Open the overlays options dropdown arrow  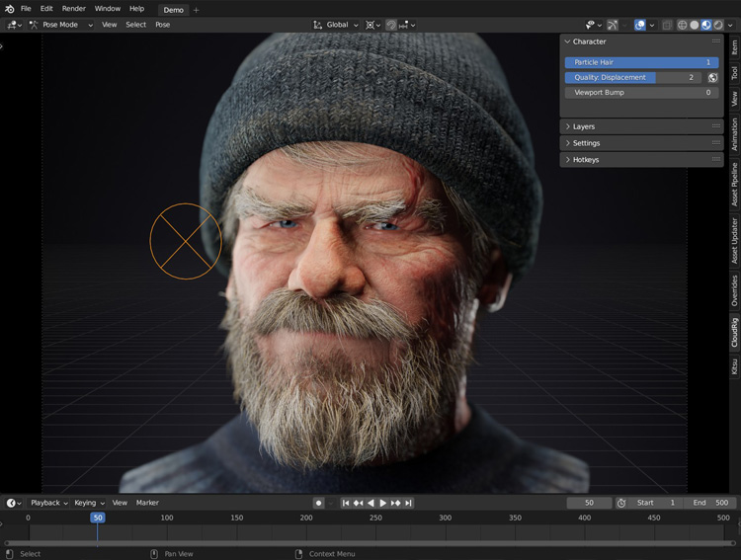point(652,25)
